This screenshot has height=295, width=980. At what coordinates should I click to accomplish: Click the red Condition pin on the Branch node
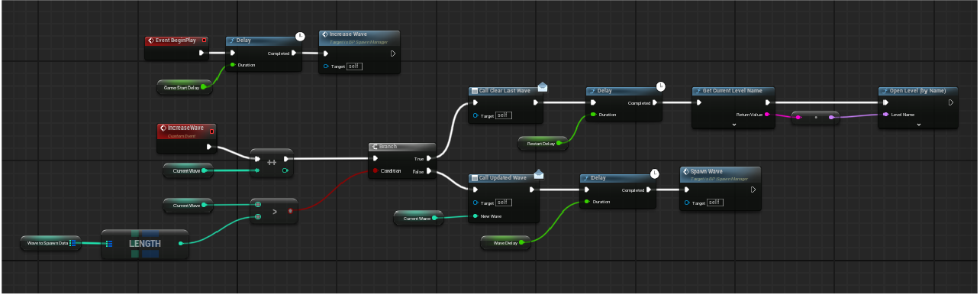(376, 171)
